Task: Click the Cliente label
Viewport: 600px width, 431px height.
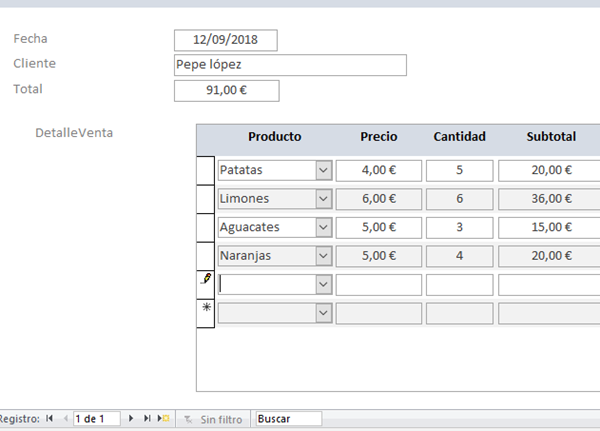Action: [x=34, y=64]
